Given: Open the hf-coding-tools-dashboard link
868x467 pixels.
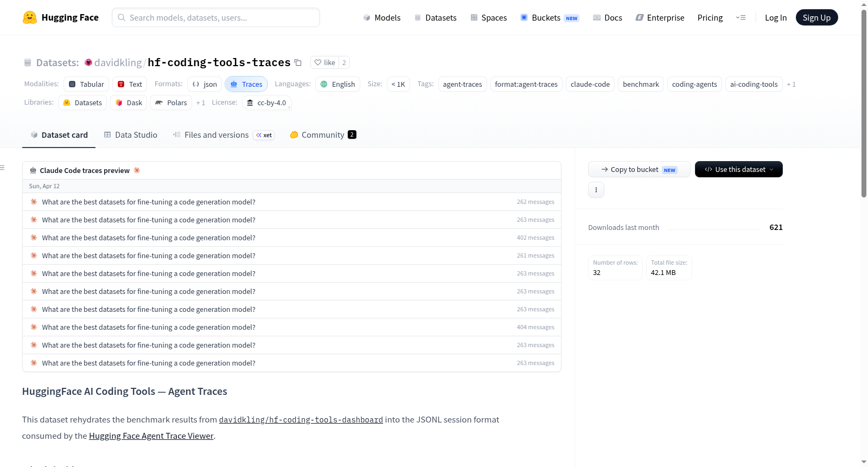Looking at the screenshot, I should point(301,419).
